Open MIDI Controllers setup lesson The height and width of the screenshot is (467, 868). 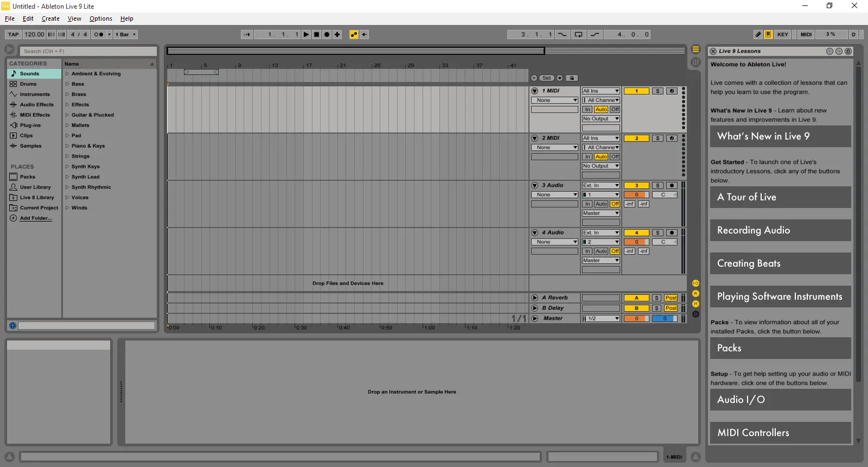pos(780,433)
